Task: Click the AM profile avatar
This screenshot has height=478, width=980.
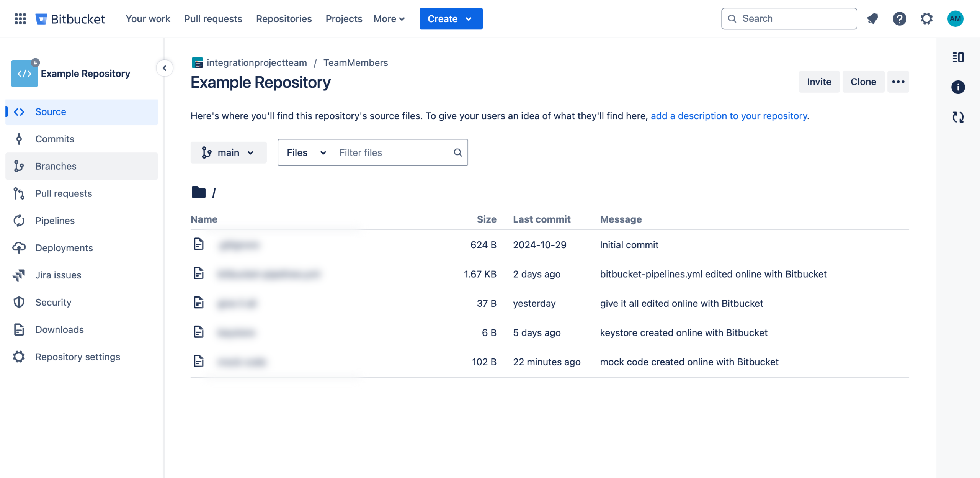Action: click(955, 19)
